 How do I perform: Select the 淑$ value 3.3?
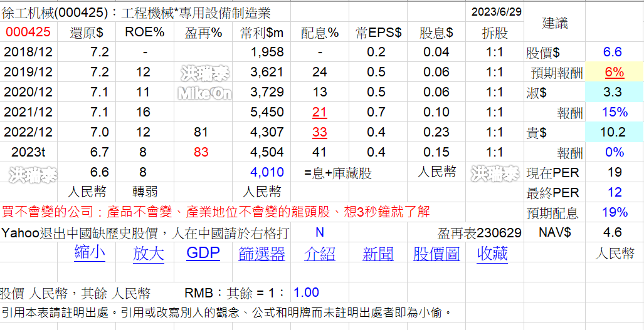pos(614,92)
